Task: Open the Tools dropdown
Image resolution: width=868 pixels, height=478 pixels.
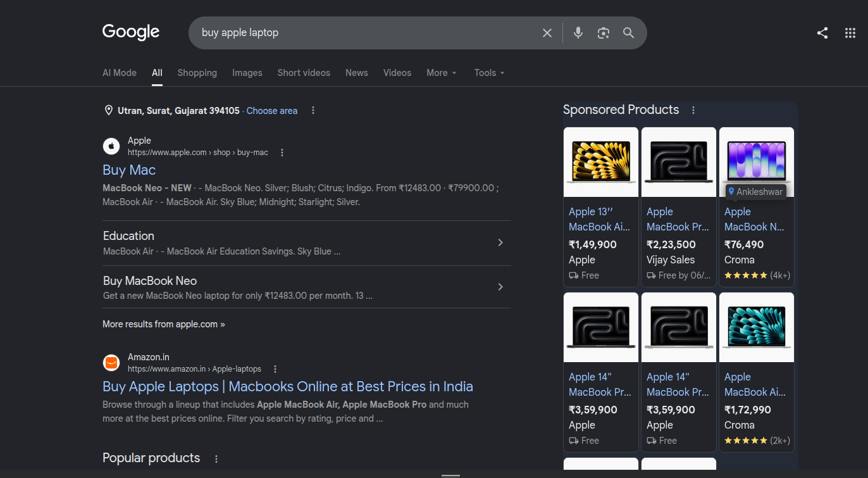Action: coord(490,73)
